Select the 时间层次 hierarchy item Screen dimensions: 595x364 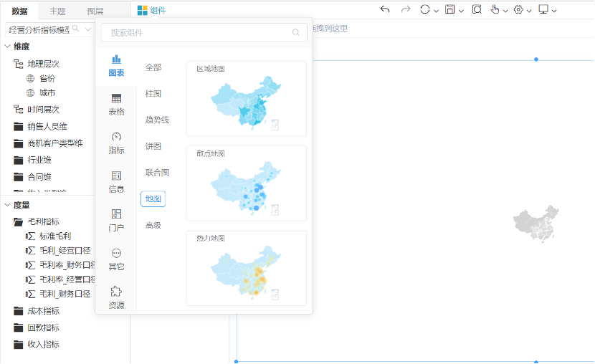point(37,110)
